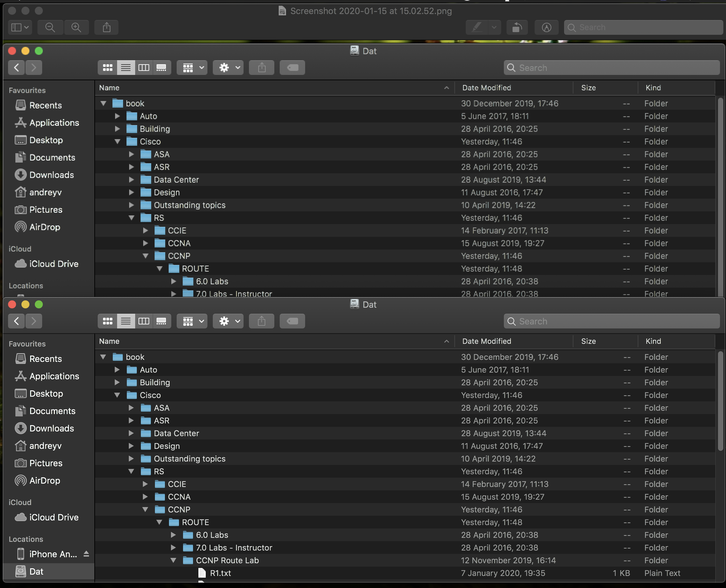Eject iPhone in bottom sidebar
Image resolution: width=726 pixels, height=588 pixels.
(86, 554)
